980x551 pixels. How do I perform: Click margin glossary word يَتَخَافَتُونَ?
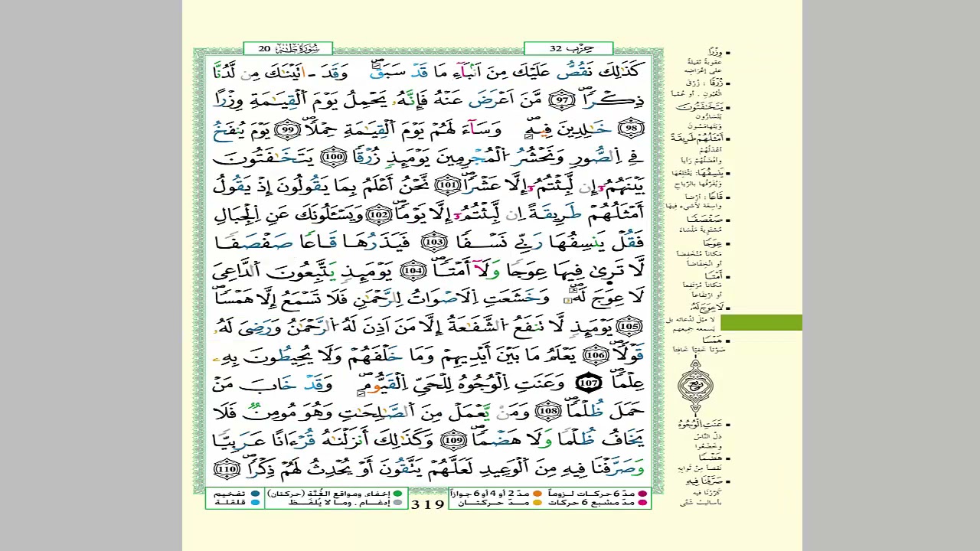point(701,106)
